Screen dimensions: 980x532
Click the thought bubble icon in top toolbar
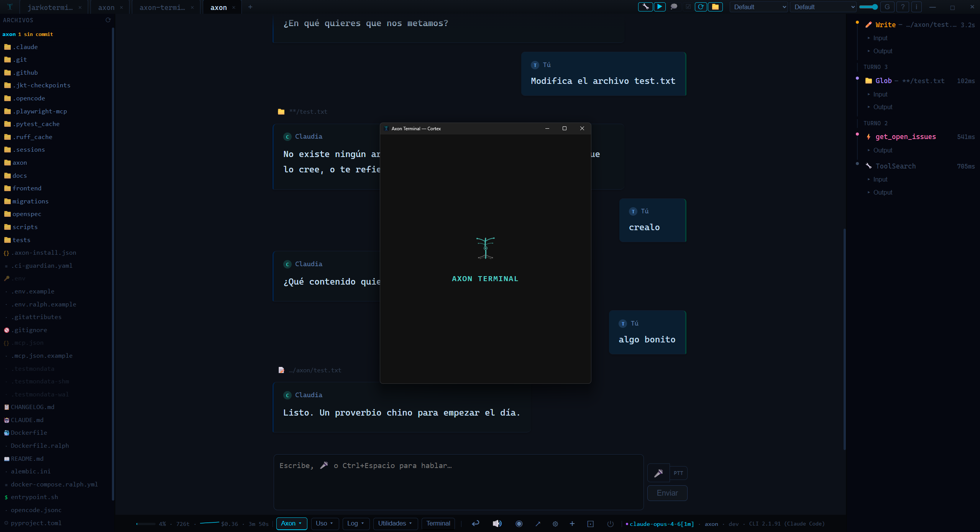point(674,7)
